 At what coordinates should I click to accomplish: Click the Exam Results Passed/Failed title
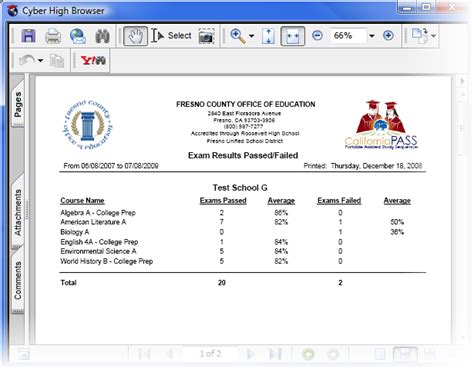tap(243, 155)
